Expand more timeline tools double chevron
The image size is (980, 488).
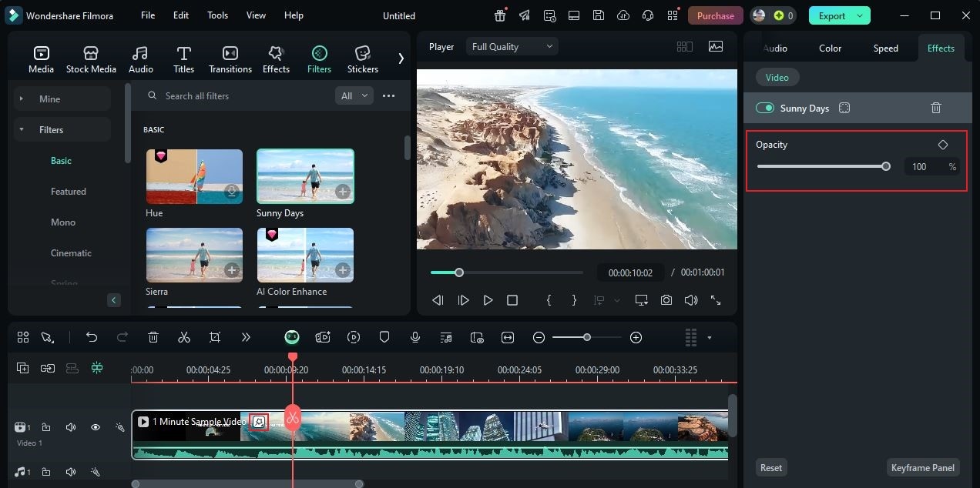[246, 337]
